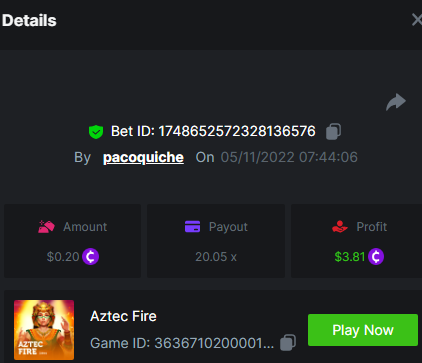Click the purple Payout card icon
422x363 pixels.
tap(192, 227)
